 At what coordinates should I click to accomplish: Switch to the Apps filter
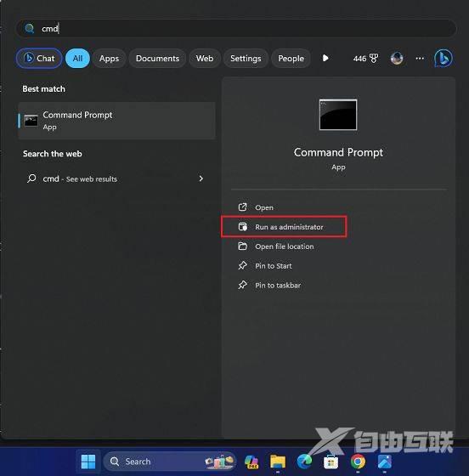(x=110, y=58)
